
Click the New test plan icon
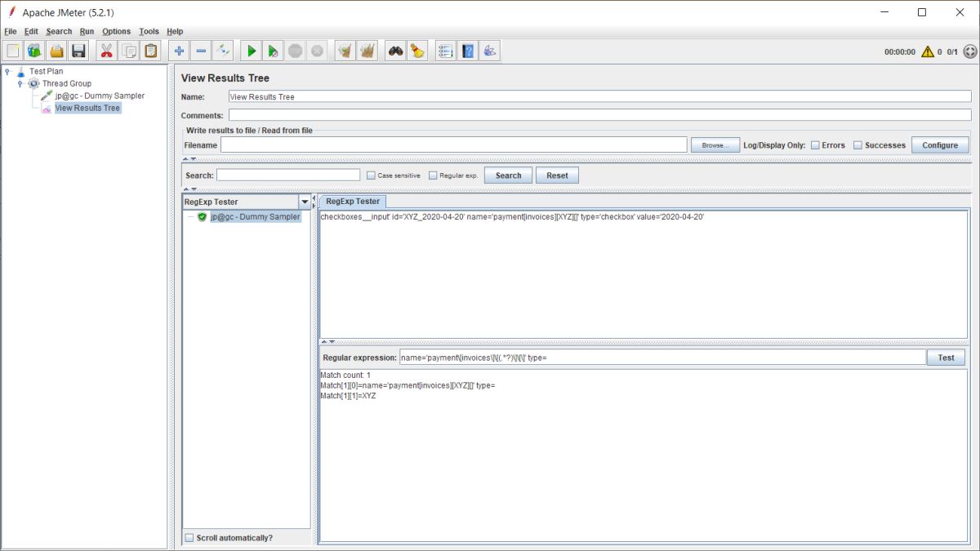[13, 51]
